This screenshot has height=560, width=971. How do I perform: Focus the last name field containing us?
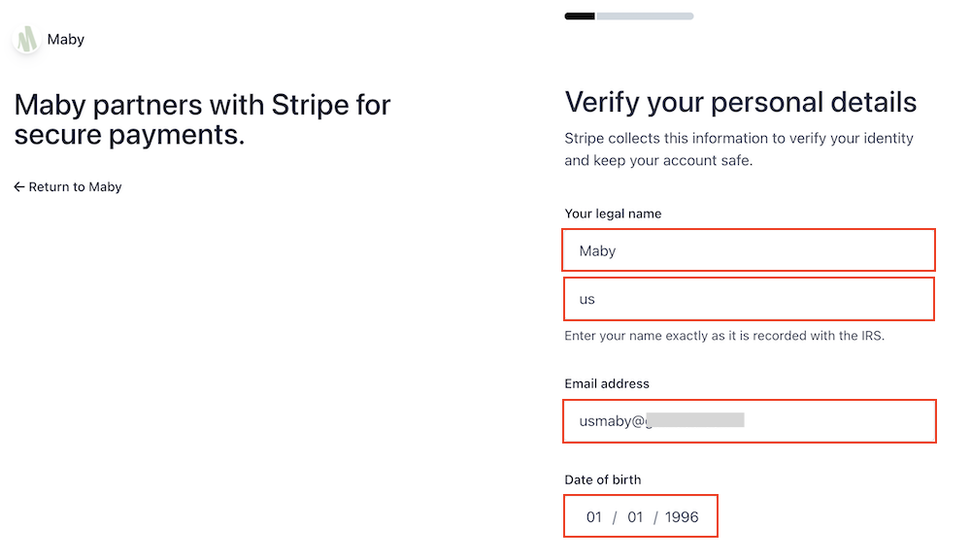pyautogui.click(x=748, y=299)
